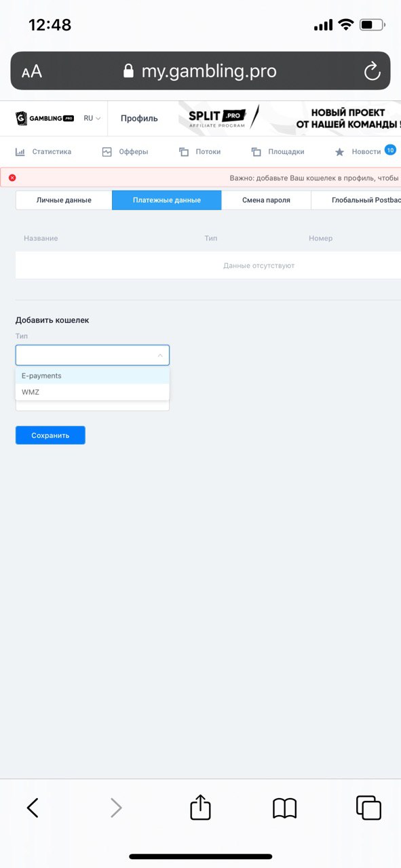Image resolution: width=401 pixels, height=868 pixels.
Task: Click the red error icon in alert
Action: pyautogui.click(x=12, y=178)
